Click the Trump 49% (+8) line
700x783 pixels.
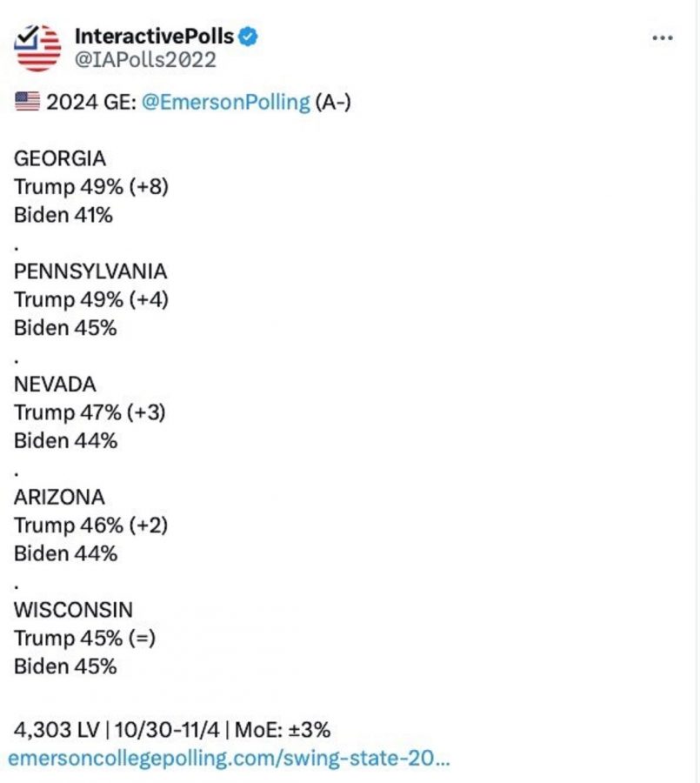(90, 187)
